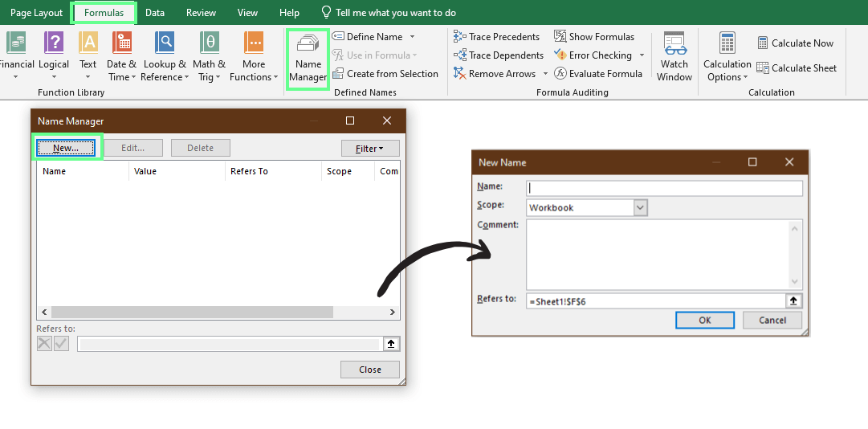Viewport: 868px width, 429px height.
Task: Click Calculate Now
Action: point(796,43)
